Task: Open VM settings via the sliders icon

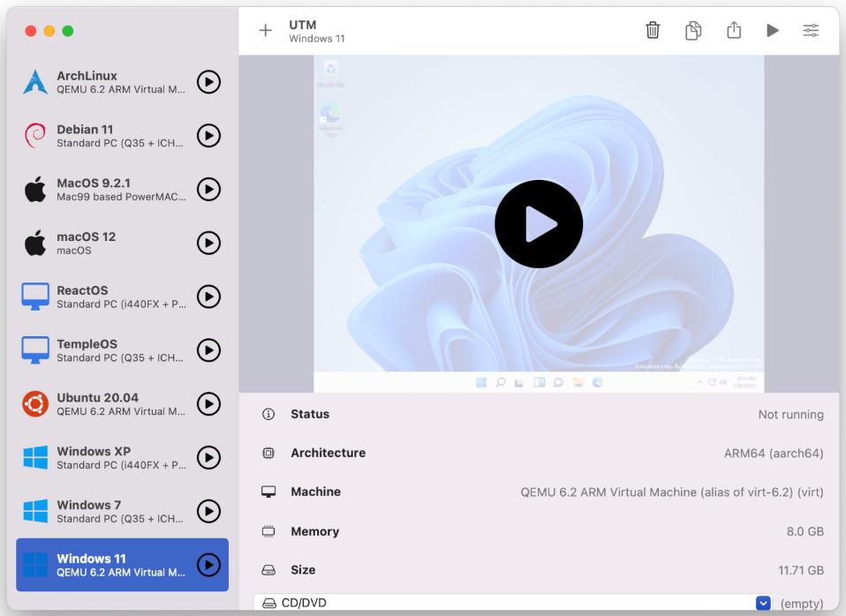Action: pos(811,31)
